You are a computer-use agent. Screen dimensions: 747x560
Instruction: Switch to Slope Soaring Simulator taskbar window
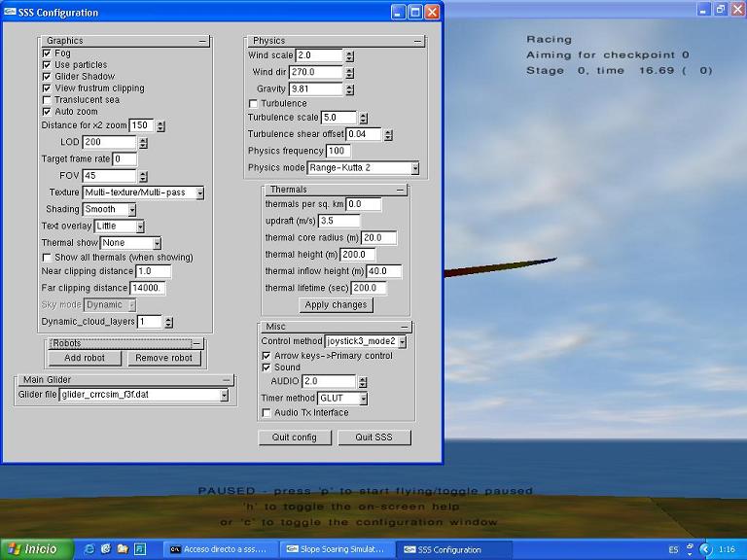[x=337, y=549]
